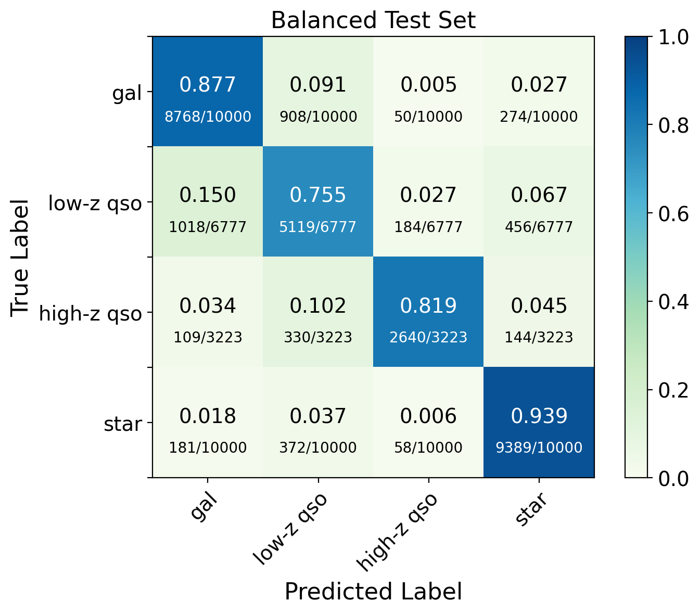
Task: Click the cell with value 0.005
Action: pyautogui.click(x=428, y=92)
